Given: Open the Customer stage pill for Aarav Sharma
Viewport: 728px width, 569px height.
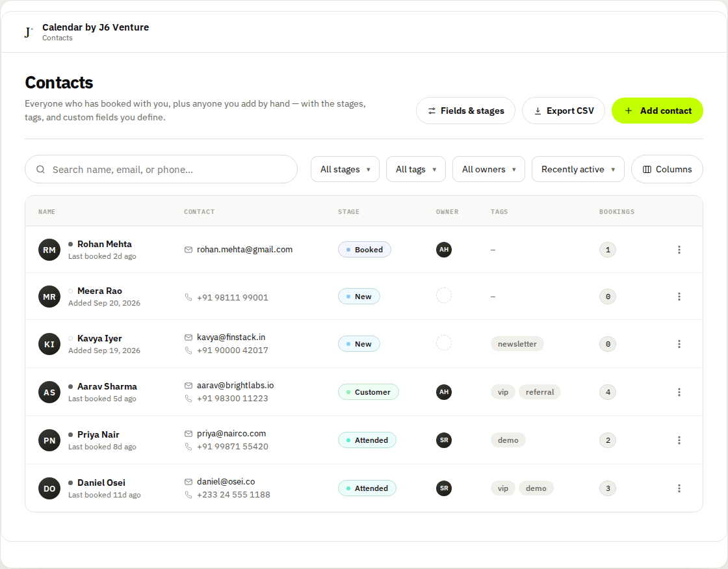Looking at the screenshot, I should pos(368,392).
